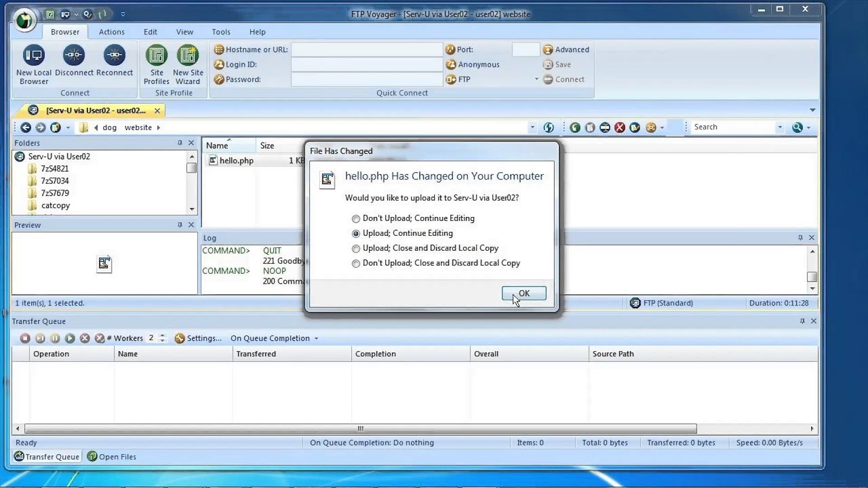868x488 pixels.
Task: Select the Transfer Queue bottom tab
Action: pyautogui.click(x=47, y=457)
